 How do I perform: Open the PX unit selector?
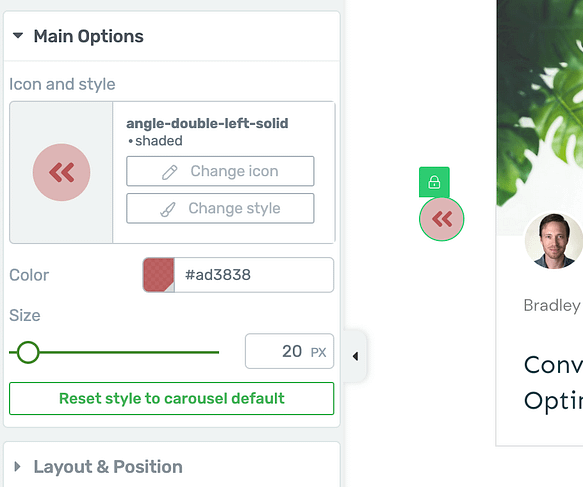tap(319, 352)
